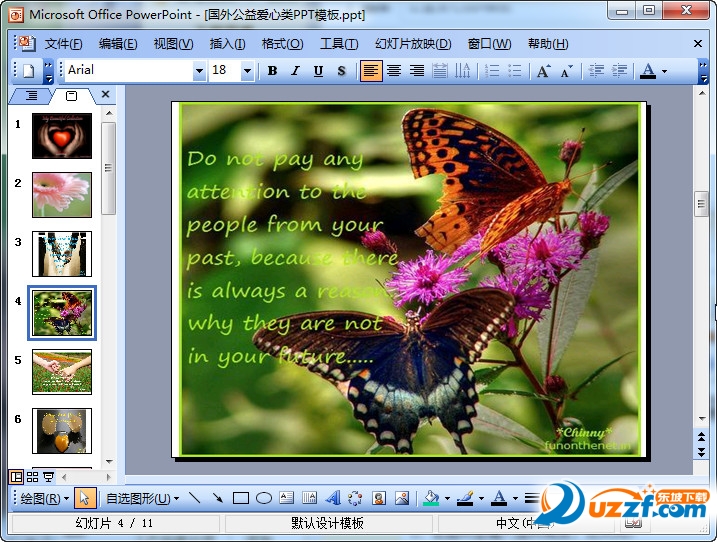Select Align Right alignment
This screenshot has width=717, height=542.
click(417, 71)
